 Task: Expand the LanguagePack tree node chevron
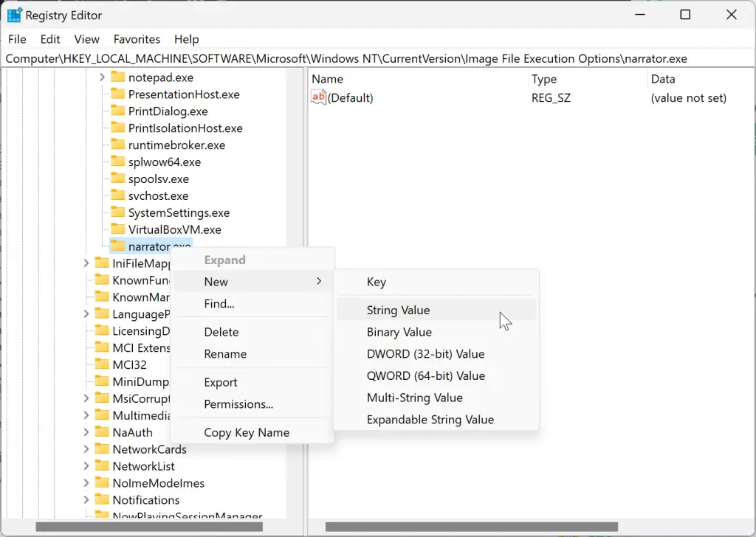[86, 313]
